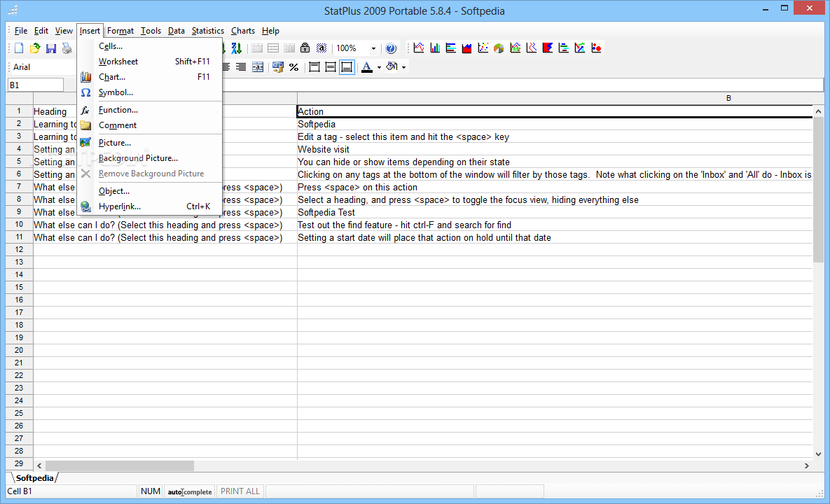Image resolution: width=830 pixels, height=504 pixels.
Task: Select column B header
Action: 555,99
